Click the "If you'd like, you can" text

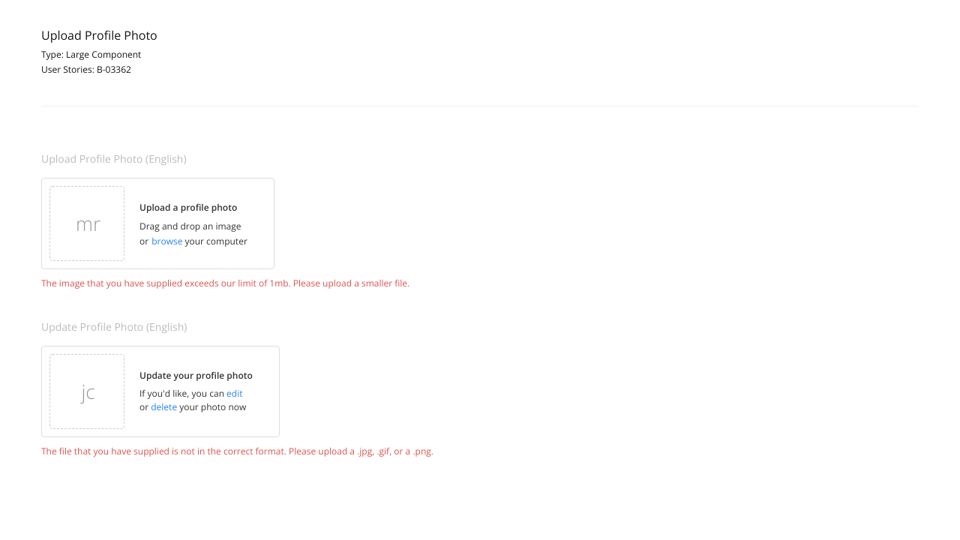181,393
